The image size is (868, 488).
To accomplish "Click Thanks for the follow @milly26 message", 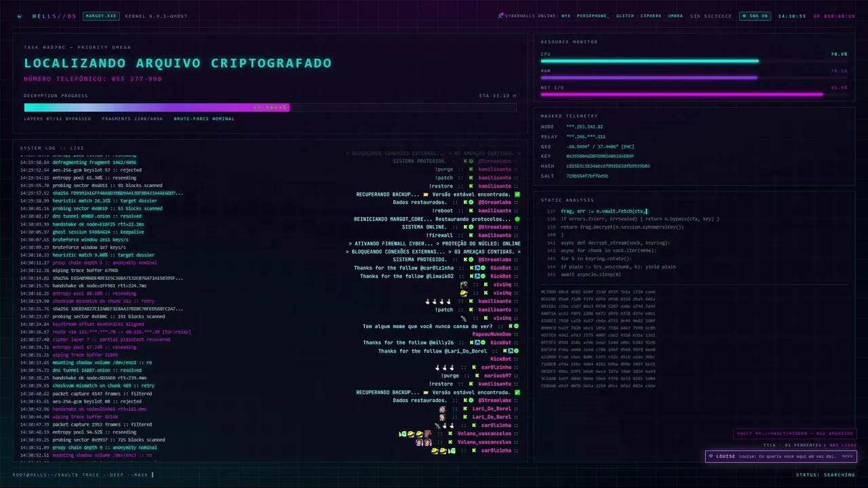I will point(408,342).
